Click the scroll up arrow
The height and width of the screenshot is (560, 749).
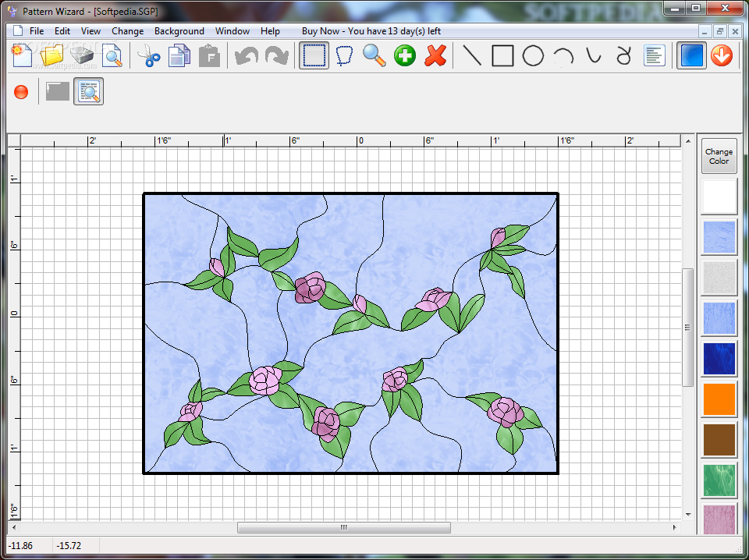[x=688, y=141]
